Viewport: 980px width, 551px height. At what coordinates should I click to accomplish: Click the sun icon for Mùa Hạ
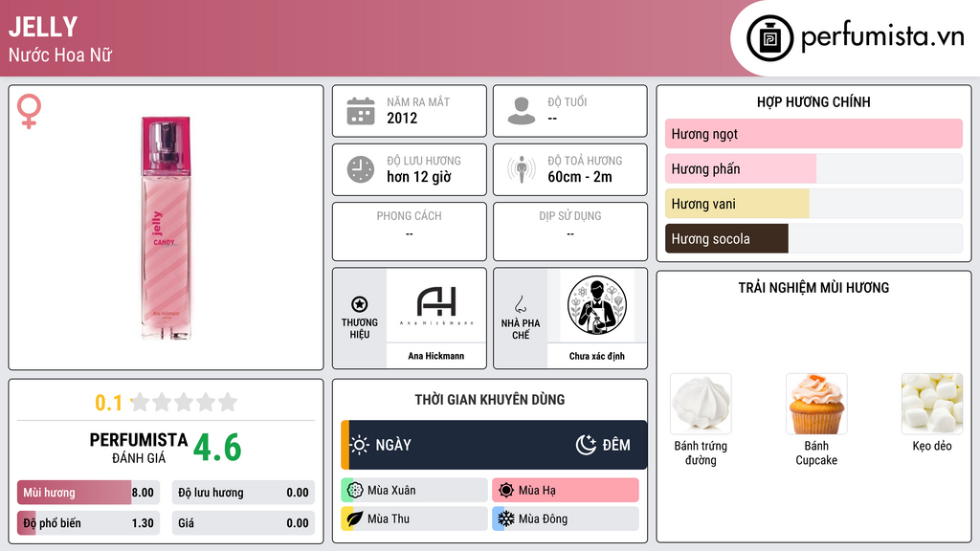point(506,491)
